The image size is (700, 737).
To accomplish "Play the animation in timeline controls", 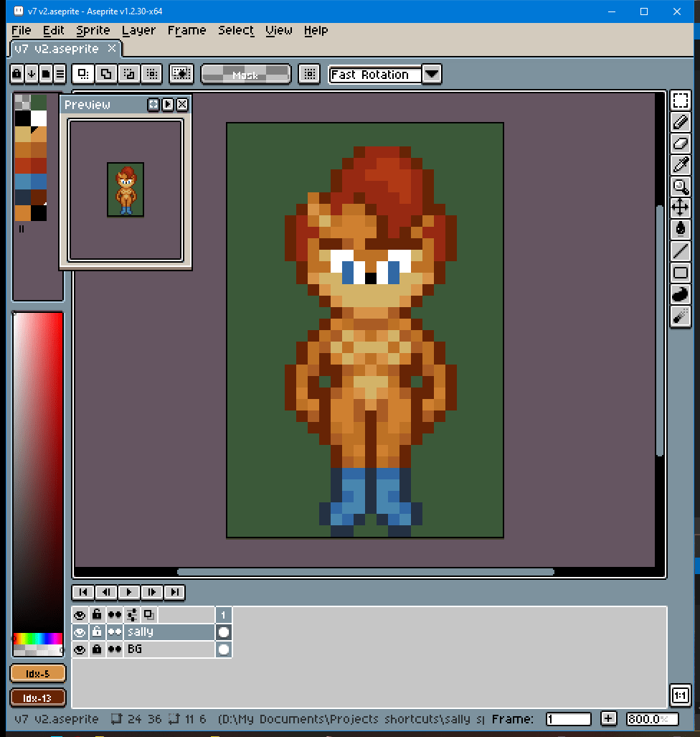I will 128,592.
